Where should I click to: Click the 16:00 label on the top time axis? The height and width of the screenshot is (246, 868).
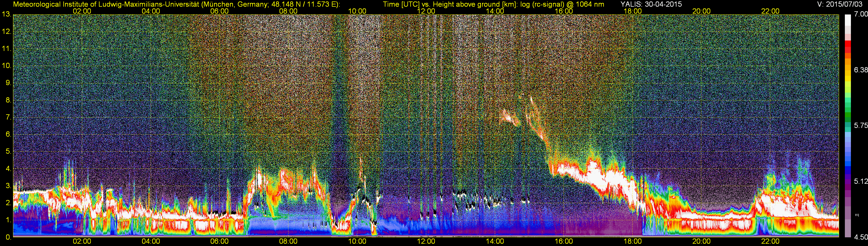564,11
